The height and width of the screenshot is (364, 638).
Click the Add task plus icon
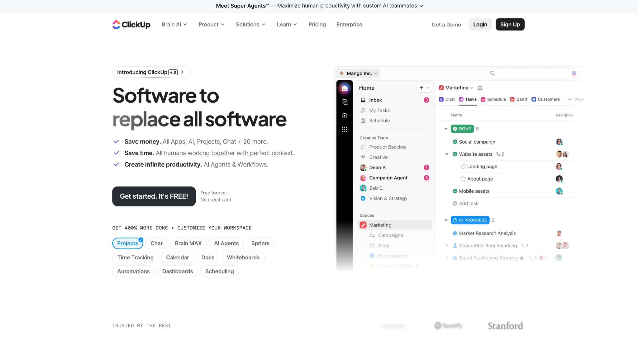coord(455,203)
